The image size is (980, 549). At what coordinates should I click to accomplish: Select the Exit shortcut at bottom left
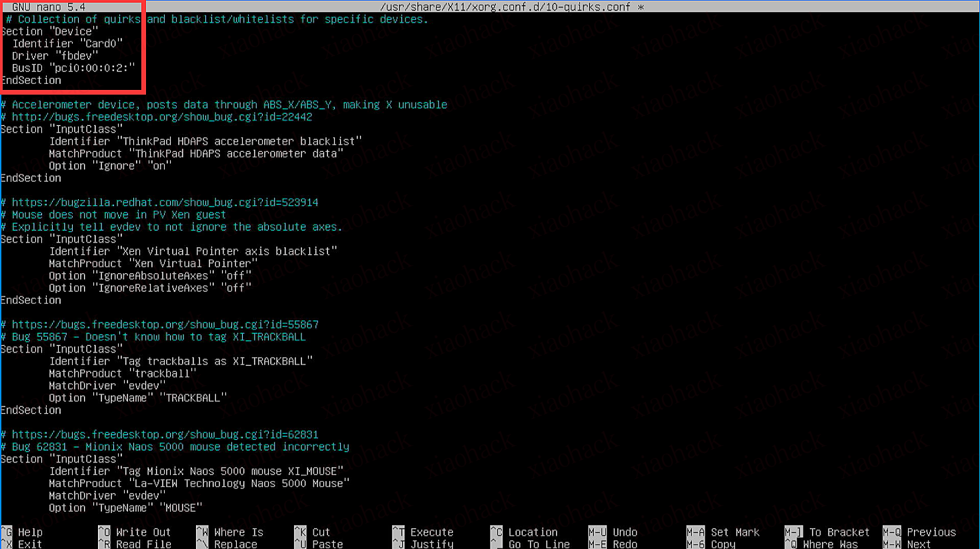tap(29, 544)
